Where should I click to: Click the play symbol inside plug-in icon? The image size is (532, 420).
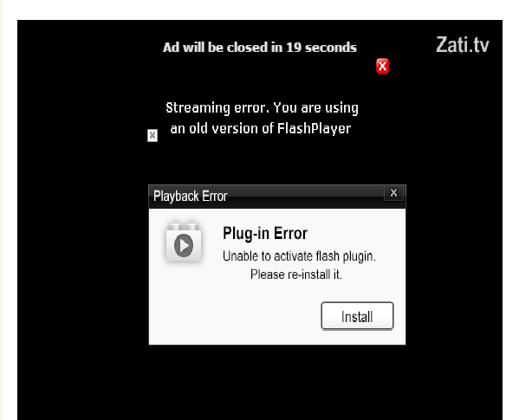[184, 245]
